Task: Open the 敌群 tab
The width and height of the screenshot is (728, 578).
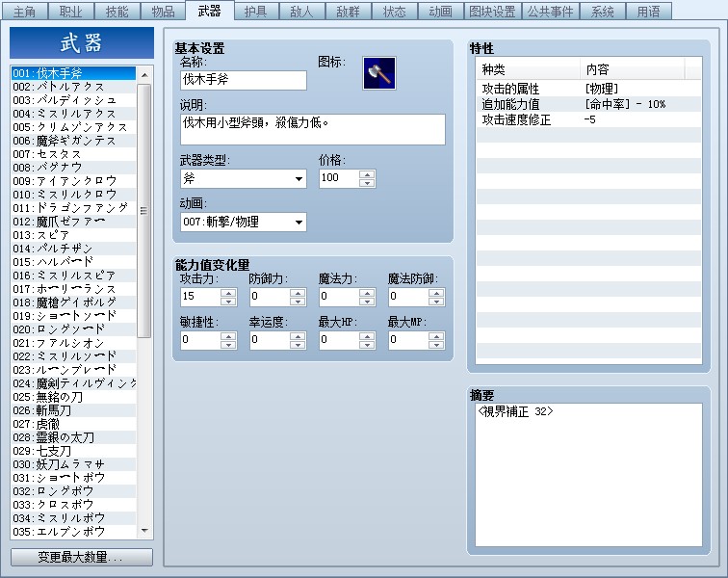Action: pyautogui.click(x=349, y=12)
